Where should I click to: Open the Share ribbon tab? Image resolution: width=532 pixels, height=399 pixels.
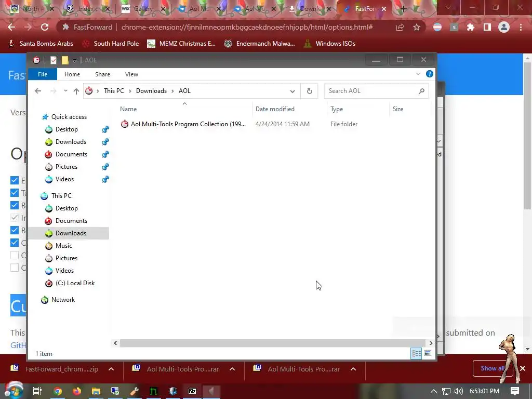coord(102,74)
